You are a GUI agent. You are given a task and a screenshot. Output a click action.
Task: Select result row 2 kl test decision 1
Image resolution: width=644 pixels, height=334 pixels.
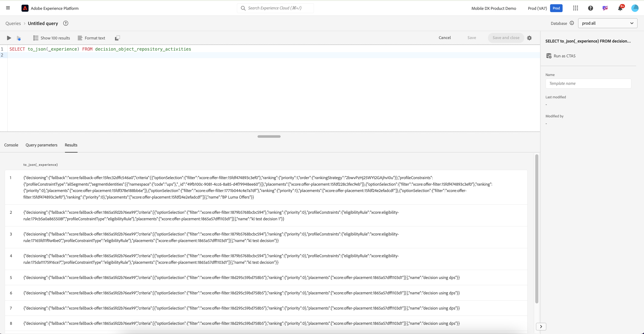point(266,216)
